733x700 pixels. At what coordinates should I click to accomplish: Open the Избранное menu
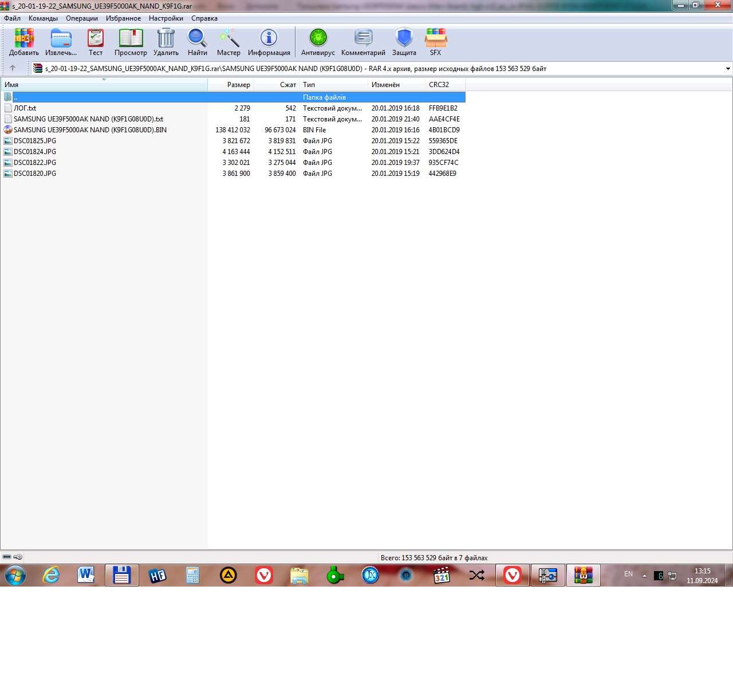pos(123,18)
